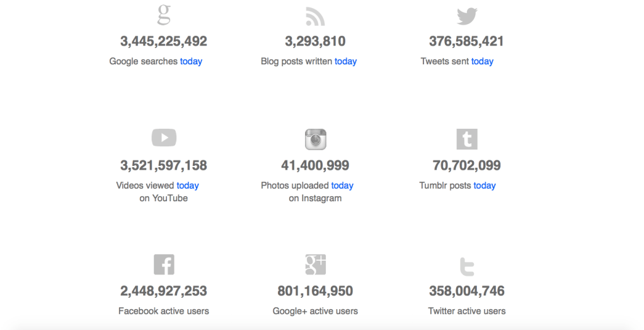Follow the "today" link for photos uploaded

pyautogui.click(x=342, y=186)
